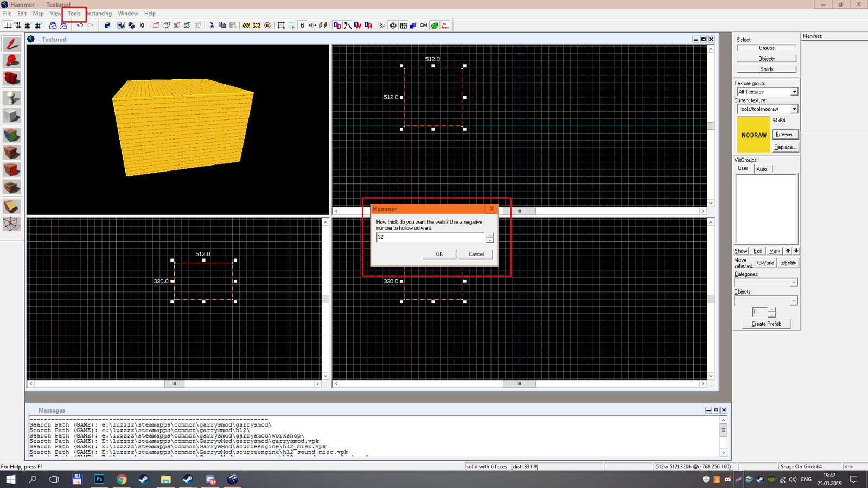Click the Windows Start button
868x488 pixels.
click(x=10, y=479)
